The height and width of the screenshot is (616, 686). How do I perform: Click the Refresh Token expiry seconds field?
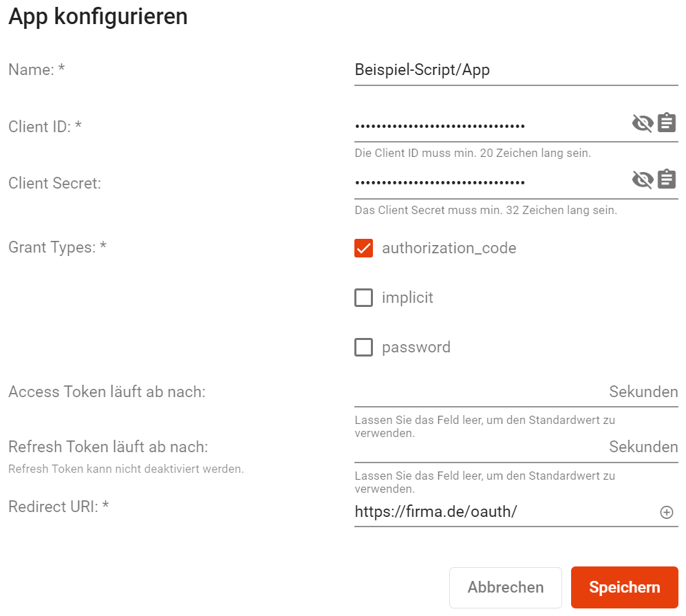coord(480,447)
